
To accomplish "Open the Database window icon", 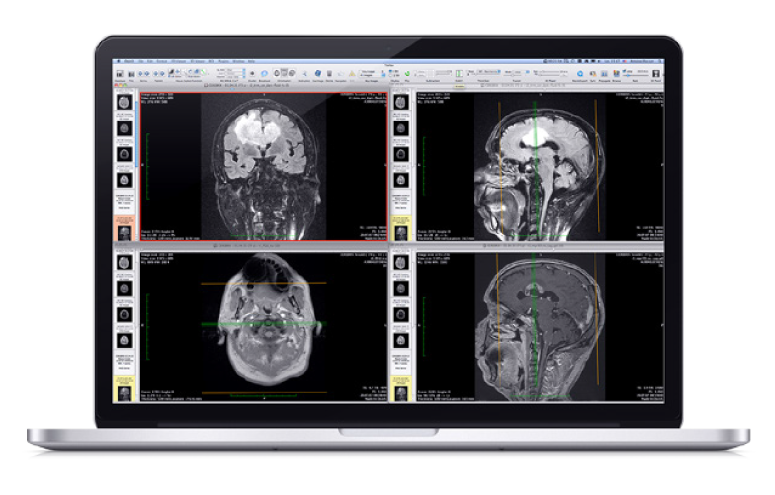I will (x=119, y=73).
